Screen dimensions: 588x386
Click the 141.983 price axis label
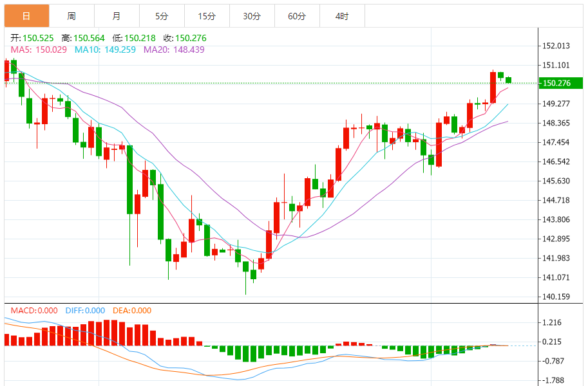pyautogui.click(x=556, y=258)
